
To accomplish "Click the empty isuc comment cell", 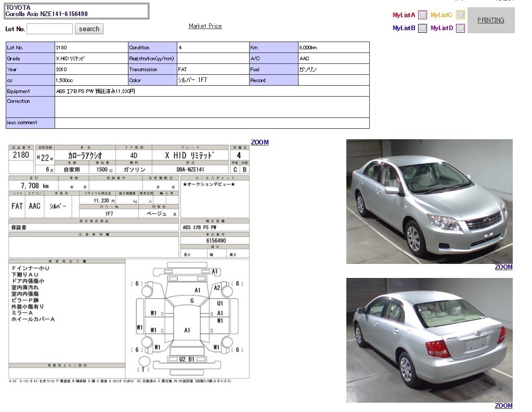I will (x=212, y=123).
